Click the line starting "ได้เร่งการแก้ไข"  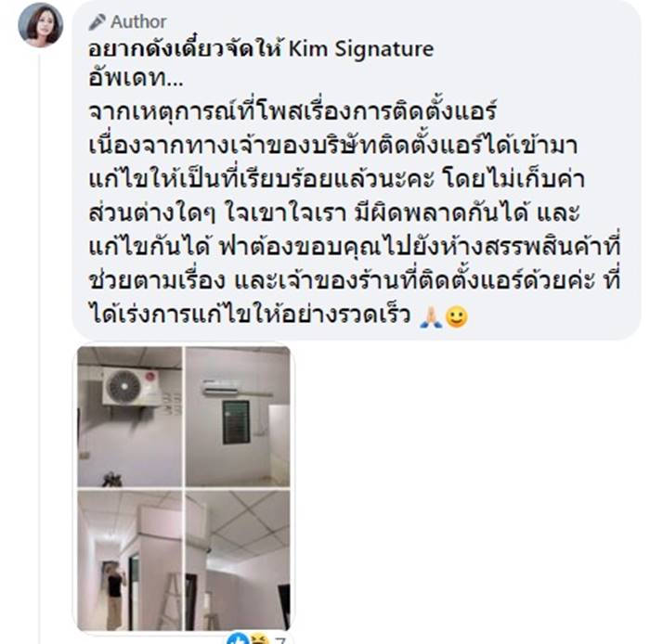tap(250, 316)
